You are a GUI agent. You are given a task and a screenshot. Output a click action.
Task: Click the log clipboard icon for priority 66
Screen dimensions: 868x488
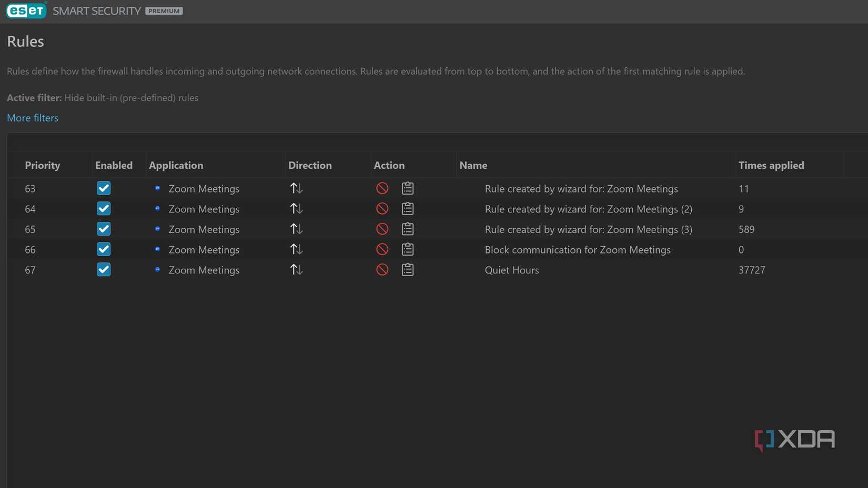coord(408,249)
